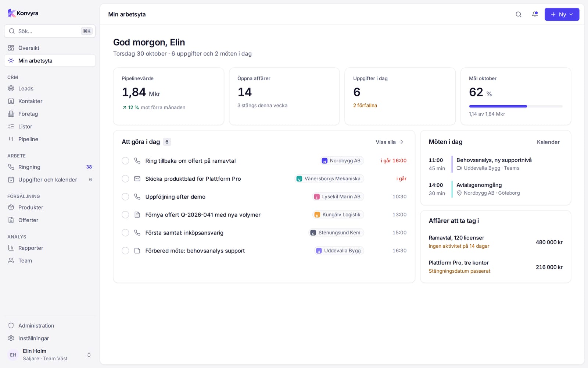Screen dimensions: 588x368
Task: Open the Avtalsgenomgång meeting at 14:00
Action: (x=495, y=189)
